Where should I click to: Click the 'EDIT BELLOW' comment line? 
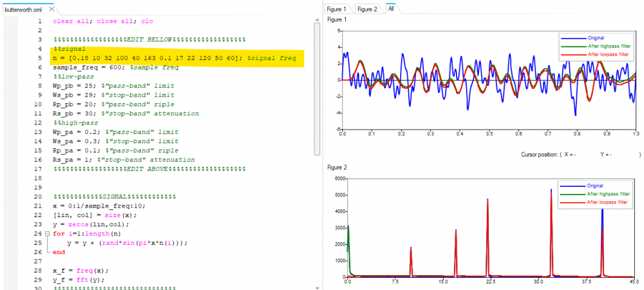click(x=149, y=40)
